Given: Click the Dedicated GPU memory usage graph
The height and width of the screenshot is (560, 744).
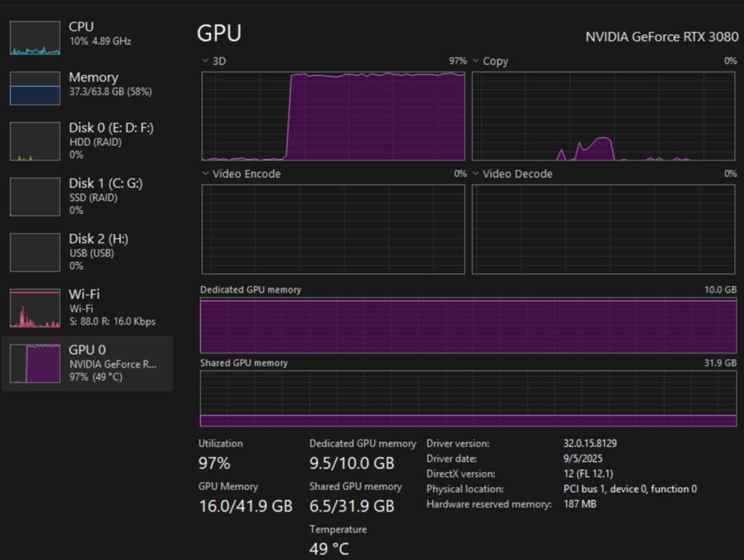Looking at the screenshot, I should tap(468, 326).
